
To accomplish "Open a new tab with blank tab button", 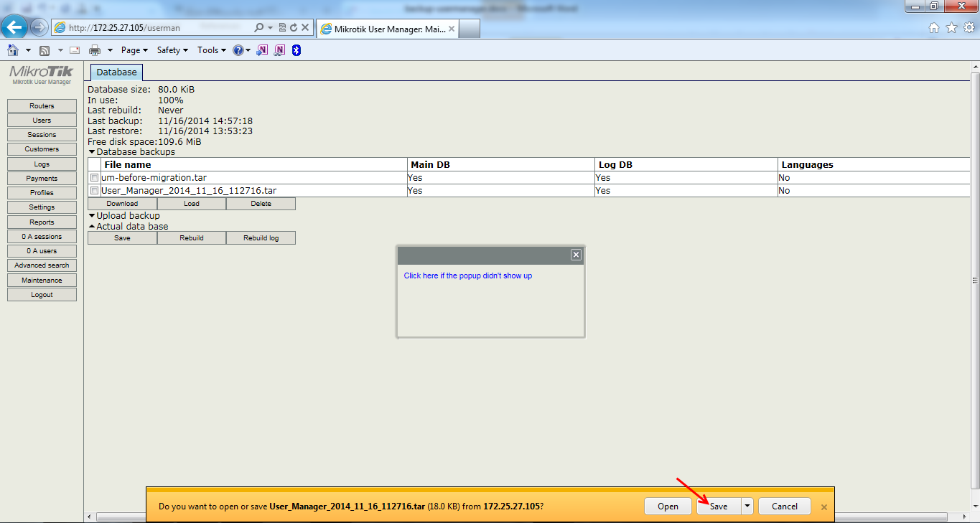I will click(x=470, y=29).
